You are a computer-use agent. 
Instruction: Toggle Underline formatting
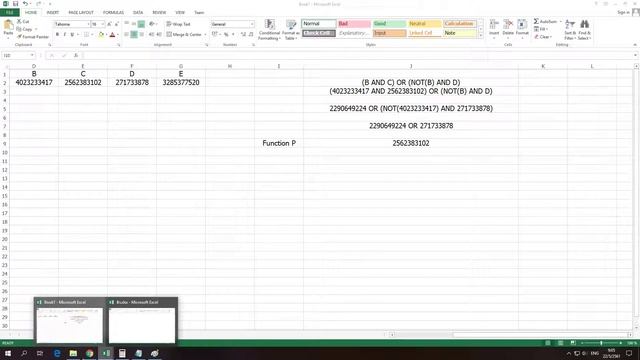[72, 35]
